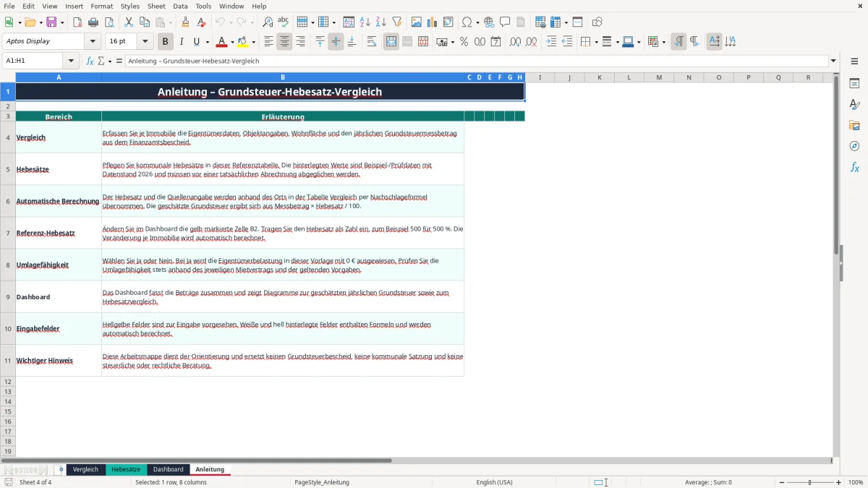This screenshot has height=488, width=868.
Task: Click the Print icon
Action: (93, 22)
